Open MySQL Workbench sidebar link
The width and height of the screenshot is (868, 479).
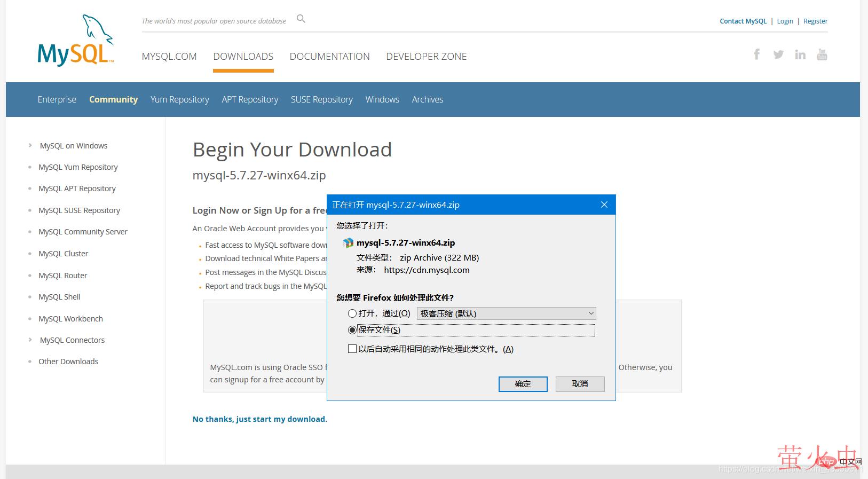pyautogui.click(x=70, y=319)
